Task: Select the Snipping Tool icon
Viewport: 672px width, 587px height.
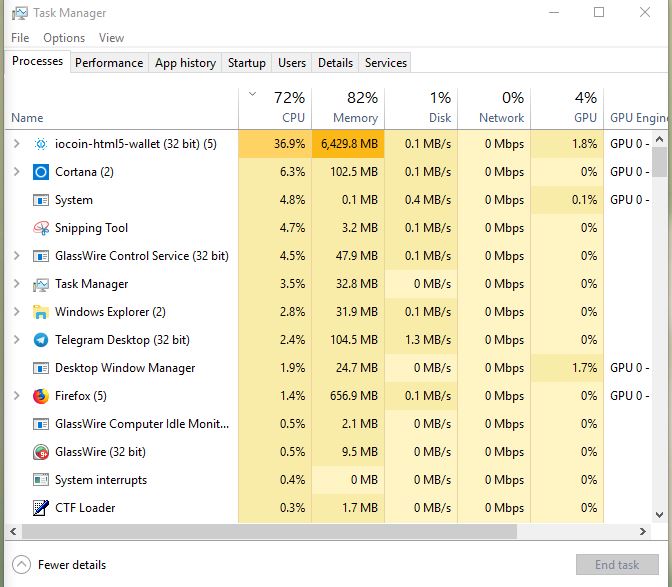Action: point(41,228)
